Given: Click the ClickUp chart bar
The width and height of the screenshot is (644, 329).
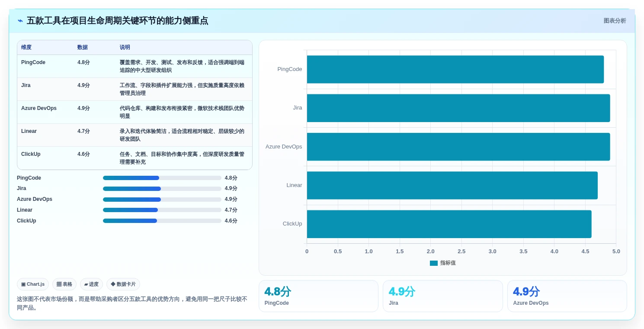Looking at the screenshot, I should [449, 224].
